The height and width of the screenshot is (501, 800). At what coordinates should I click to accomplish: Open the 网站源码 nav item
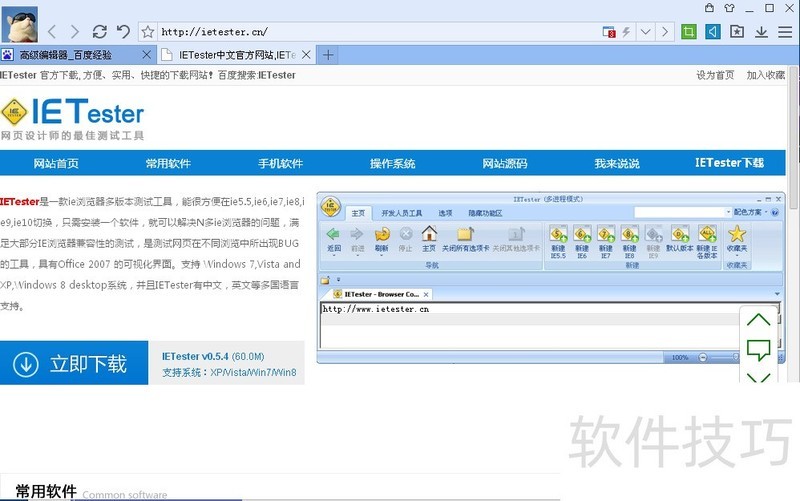tap(505, 163)
